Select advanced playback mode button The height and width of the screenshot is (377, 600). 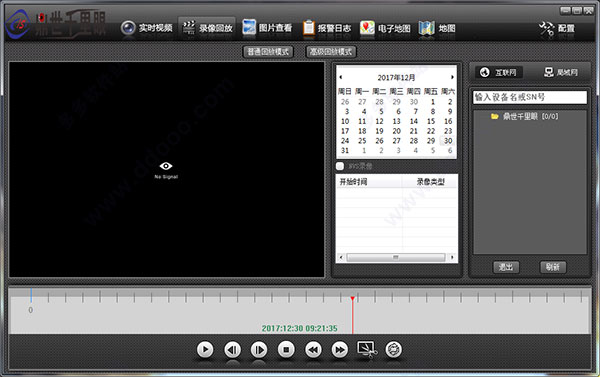tap(331, 52)
